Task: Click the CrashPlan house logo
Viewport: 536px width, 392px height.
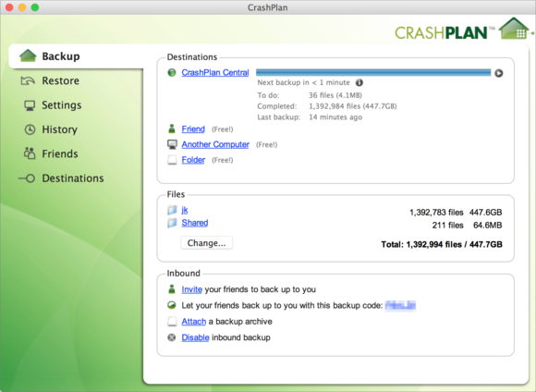Action: coord(514,29)
